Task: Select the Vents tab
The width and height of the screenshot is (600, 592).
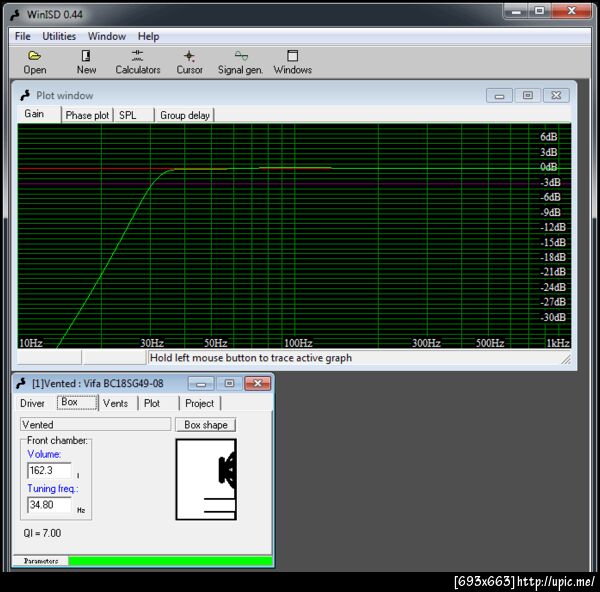Action: point(118,403)
